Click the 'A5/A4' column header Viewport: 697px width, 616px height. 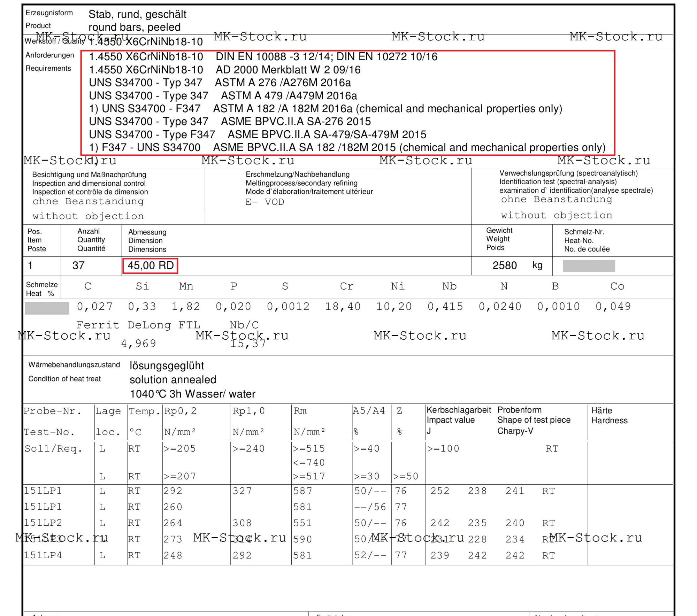pyautogui.click(x=369, y=411)
